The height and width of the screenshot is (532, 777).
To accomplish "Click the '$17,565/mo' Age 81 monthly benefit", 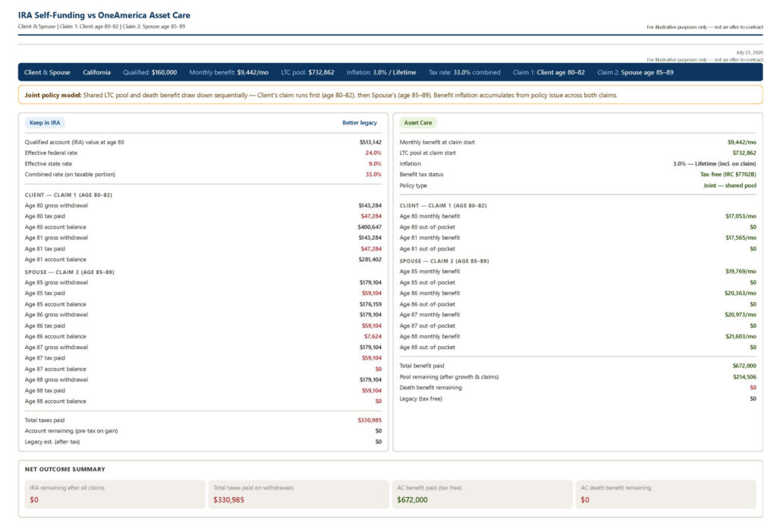I will pyautogui.click(x=741, y=238).
